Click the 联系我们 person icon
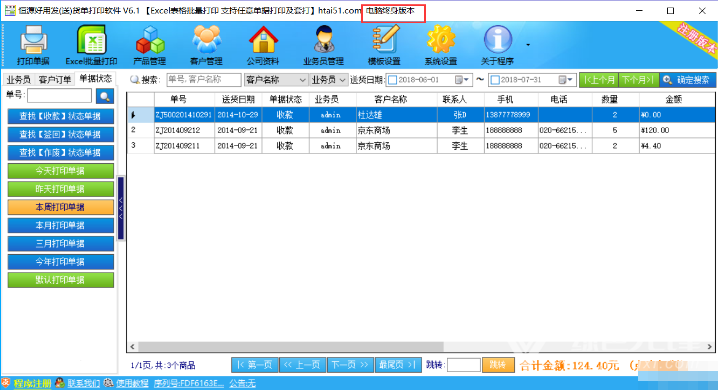718x390 pixels. pyautogui.click(x=60, y=383)
